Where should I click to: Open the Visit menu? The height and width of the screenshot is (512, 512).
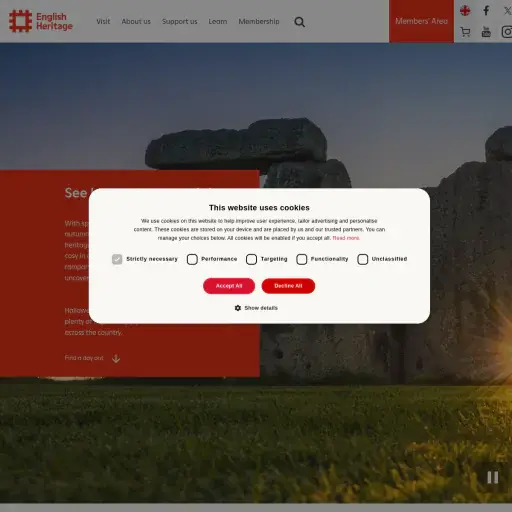(103, 21)
